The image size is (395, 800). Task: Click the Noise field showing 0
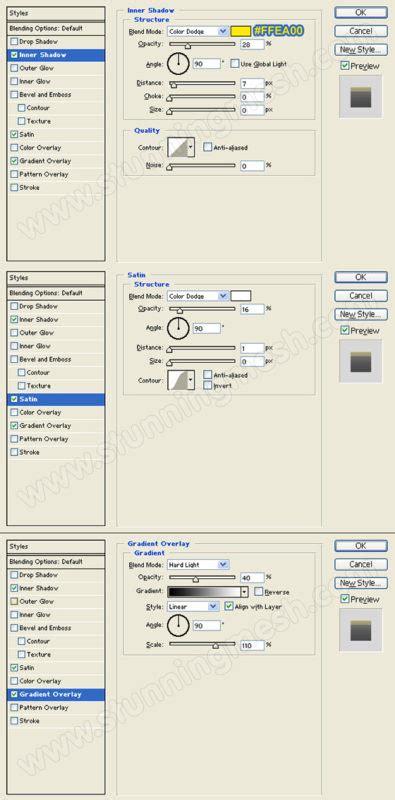pyautogui.click(x=252, y=166)
